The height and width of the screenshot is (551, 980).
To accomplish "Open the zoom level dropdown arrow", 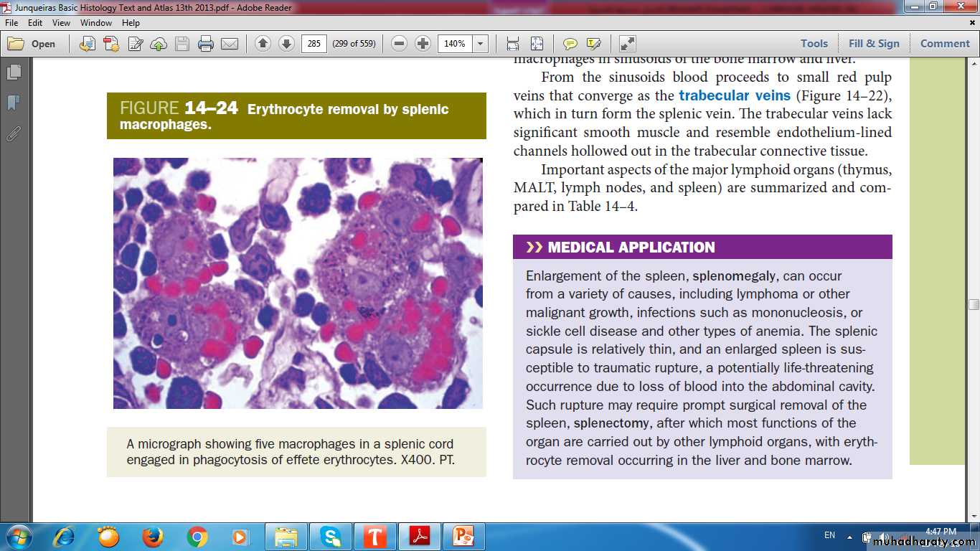I will [481, 44].
